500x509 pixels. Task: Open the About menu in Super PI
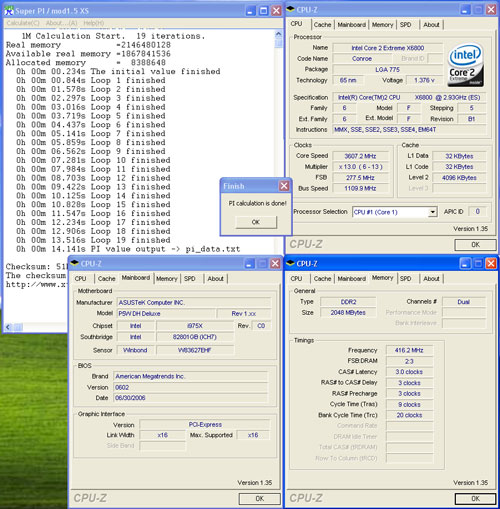pyautogui.click(x=61, y=23)
